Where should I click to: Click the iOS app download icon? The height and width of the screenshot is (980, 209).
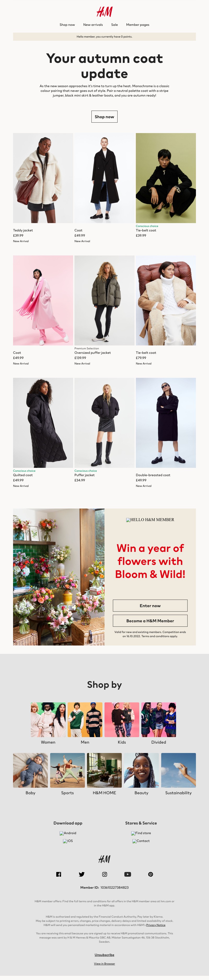tap(68, 841)
